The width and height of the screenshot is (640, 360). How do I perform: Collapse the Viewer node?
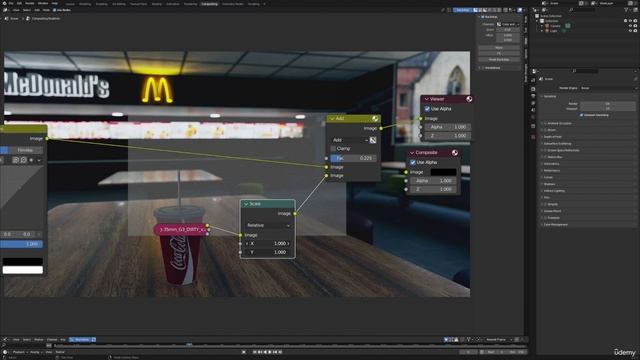[x=427, y=99]
